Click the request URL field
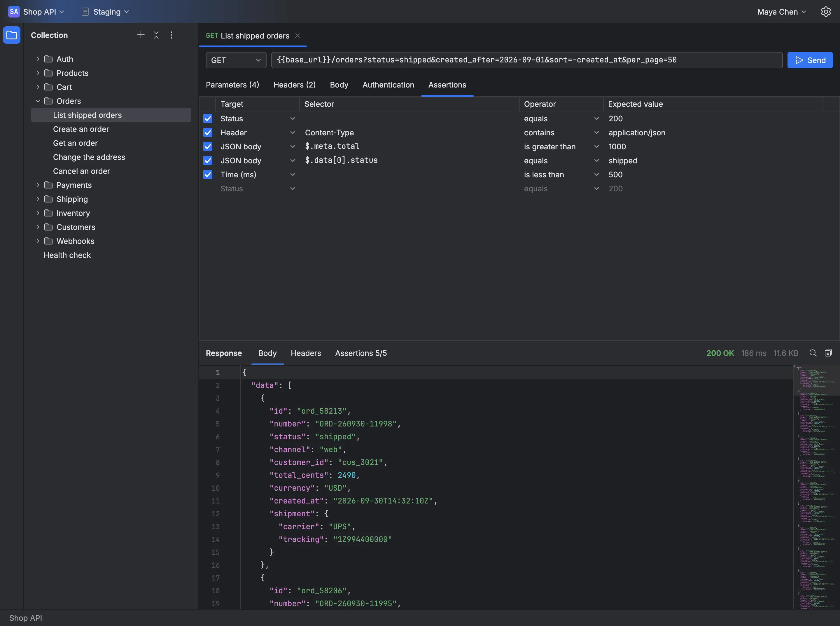This screenshot has width=840, height=626. [x=527, y=60]
